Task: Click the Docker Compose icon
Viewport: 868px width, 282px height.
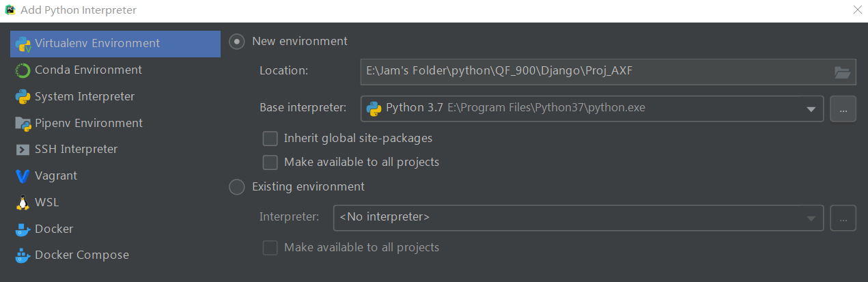Action: point(23,255)
